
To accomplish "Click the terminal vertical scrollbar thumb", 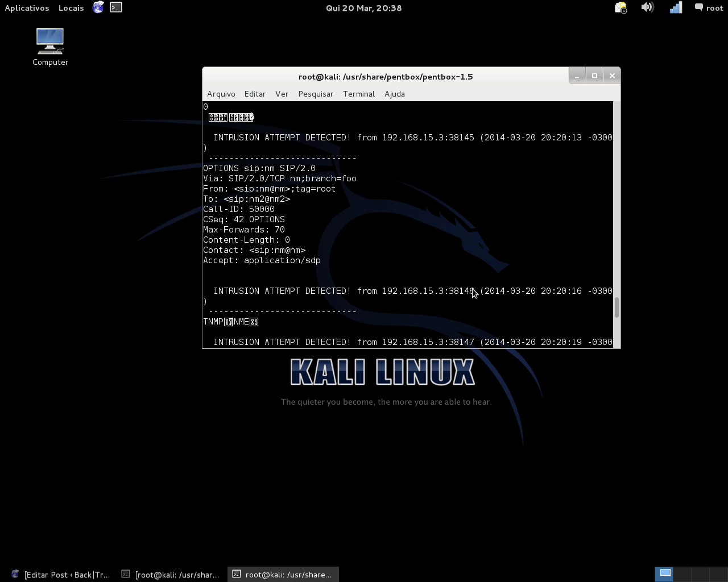I will click(x=617, y=307).
